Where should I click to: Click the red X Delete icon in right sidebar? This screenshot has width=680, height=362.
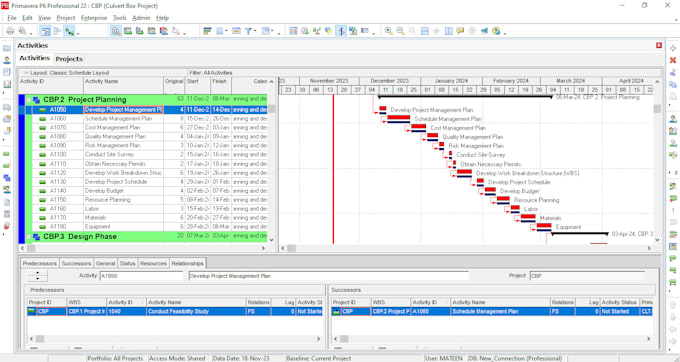click(x=673, y=60)
